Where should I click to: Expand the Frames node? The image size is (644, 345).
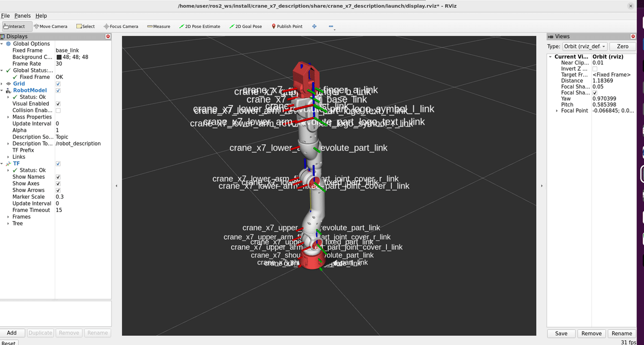pos(8,217)
